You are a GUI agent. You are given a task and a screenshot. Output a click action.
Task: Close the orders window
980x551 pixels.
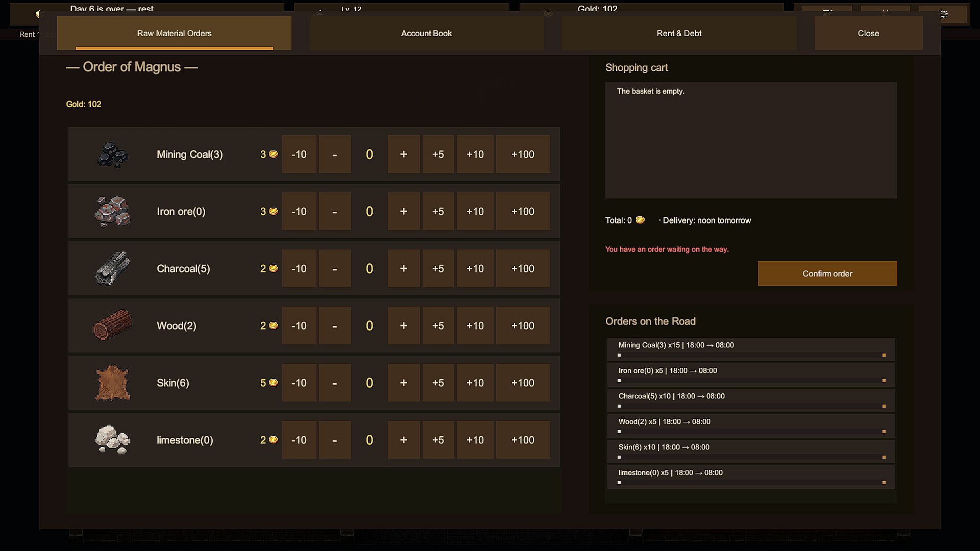tap(868, 33)
